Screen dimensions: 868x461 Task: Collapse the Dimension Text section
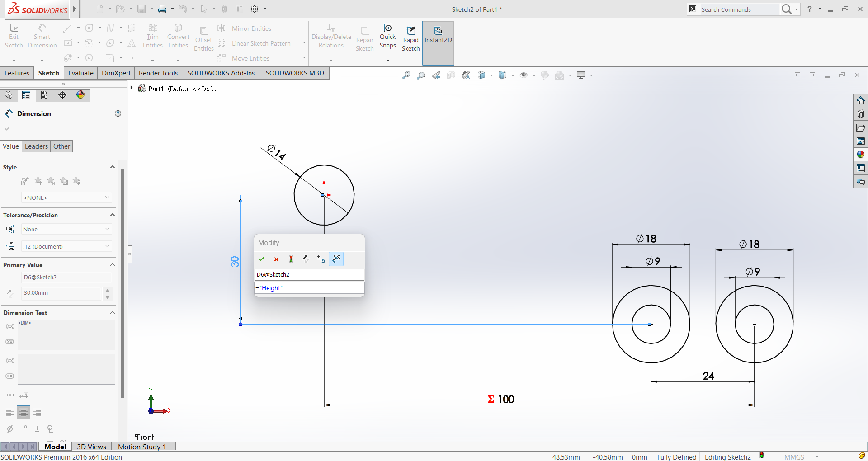113,312
